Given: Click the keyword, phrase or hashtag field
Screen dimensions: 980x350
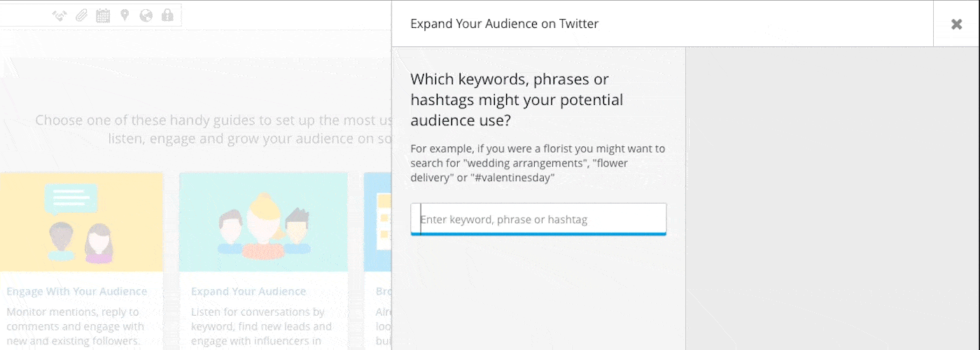Looking at the screenshot, I should pyautogui.click(x=538, y=219).
